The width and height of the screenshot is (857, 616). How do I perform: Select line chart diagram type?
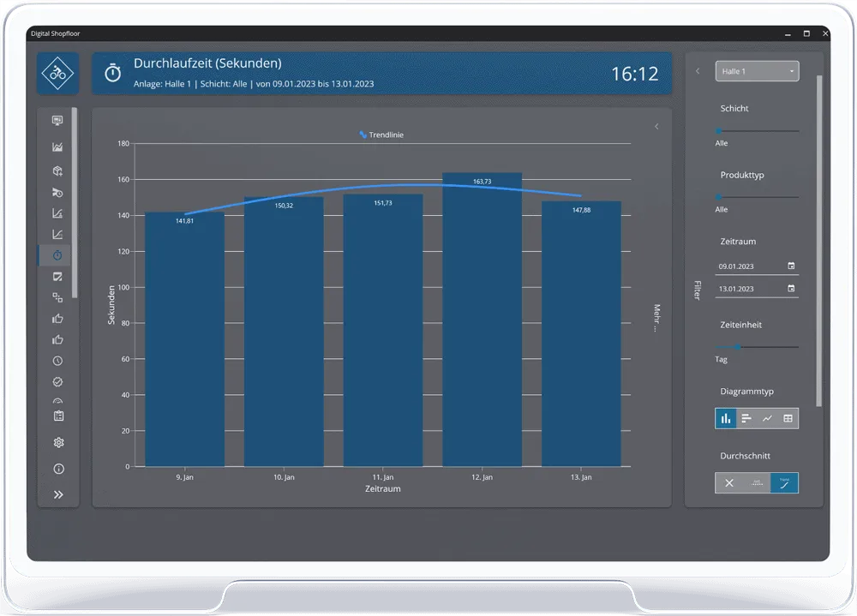pos(767,418)
